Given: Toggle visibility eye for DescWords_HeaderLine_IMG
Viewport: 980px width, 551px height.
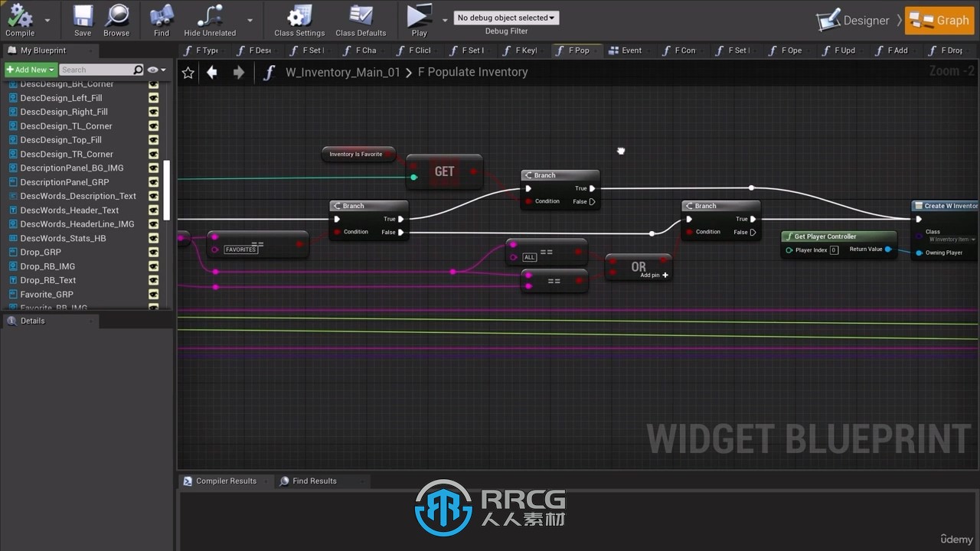Looking at the screenshot, I should pos(153,224).
